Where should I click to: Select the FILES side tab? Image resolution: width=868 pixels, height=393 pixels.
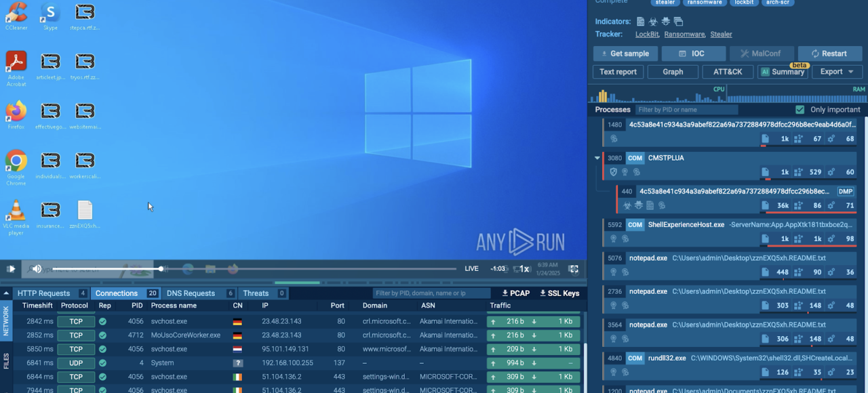click(x=6, y=360)
